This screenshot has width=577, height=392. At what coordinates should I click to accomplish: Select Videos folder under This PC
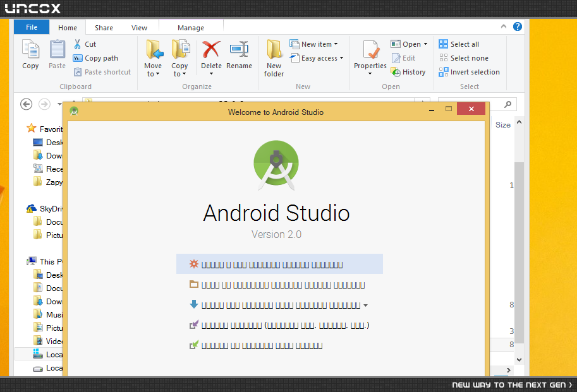point(48,341)
